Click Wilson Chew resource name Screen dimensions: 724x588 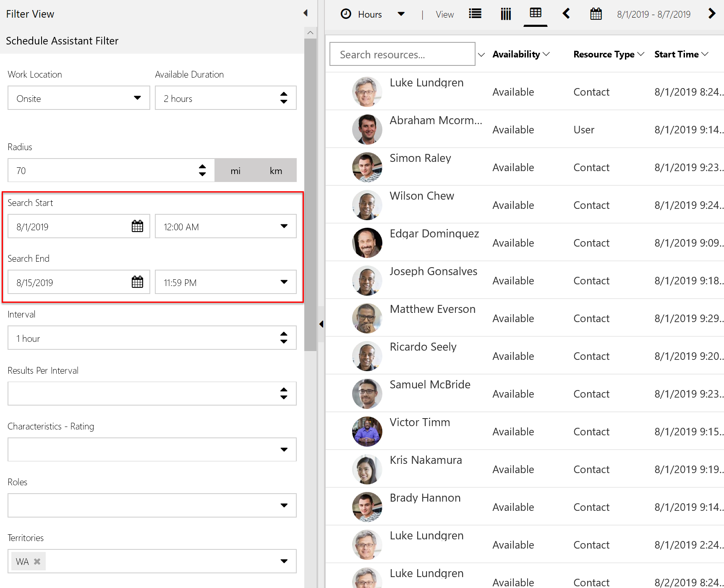(422, 196)
